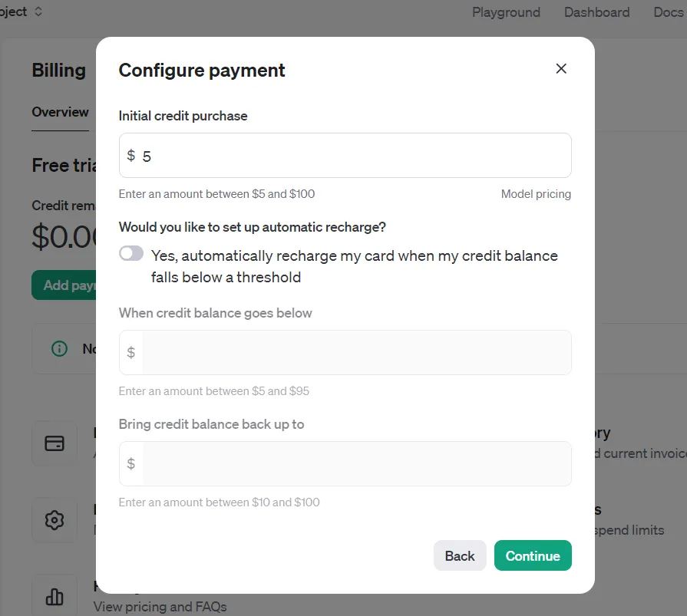This screenshot has width=687, height=616.
Task: Click the 'When credit balance goes below' field
Action: (x=345, y=352)
